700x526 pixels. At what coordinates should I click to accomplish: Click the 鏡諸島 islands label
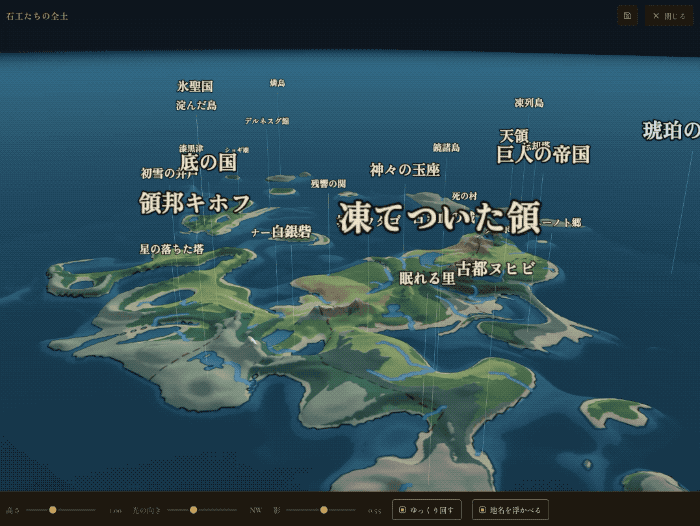pyautogui.click(x=446, y=147)
